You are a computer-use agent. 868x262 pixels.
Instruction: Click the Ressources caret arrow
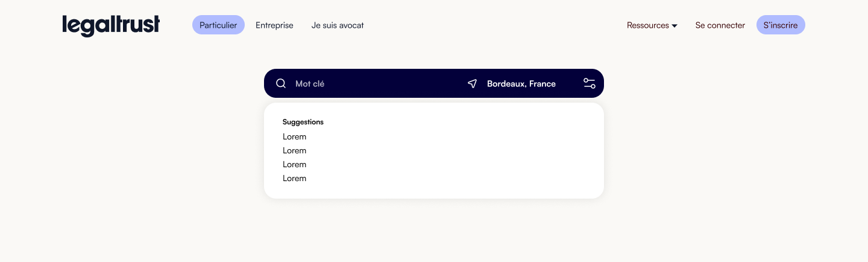675,26
